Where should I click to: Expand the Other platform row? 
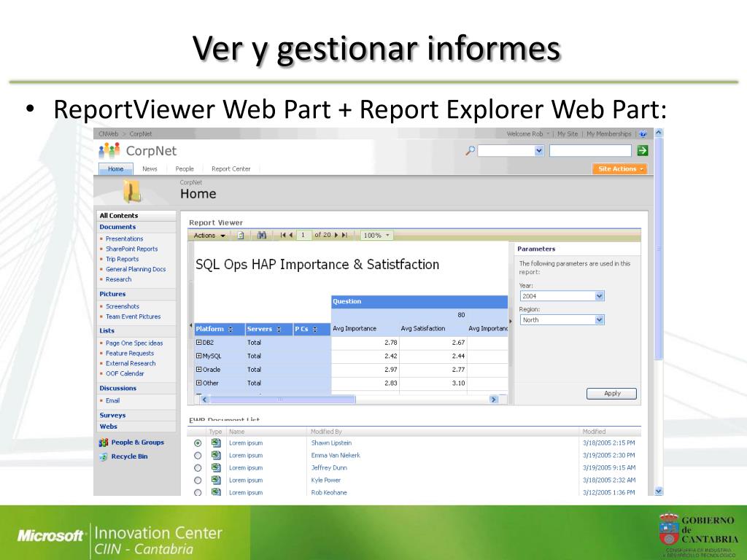[198, 382]
